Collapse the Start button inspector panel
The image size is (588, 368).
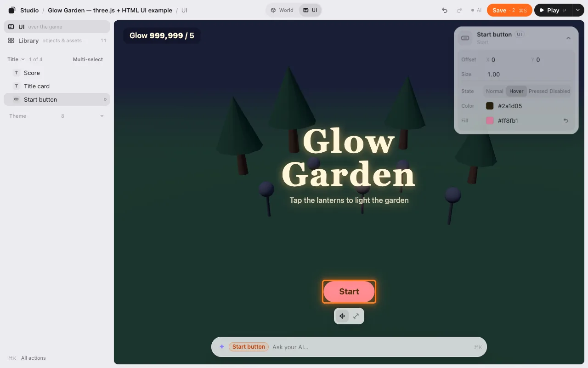click(x=568, y=38)
